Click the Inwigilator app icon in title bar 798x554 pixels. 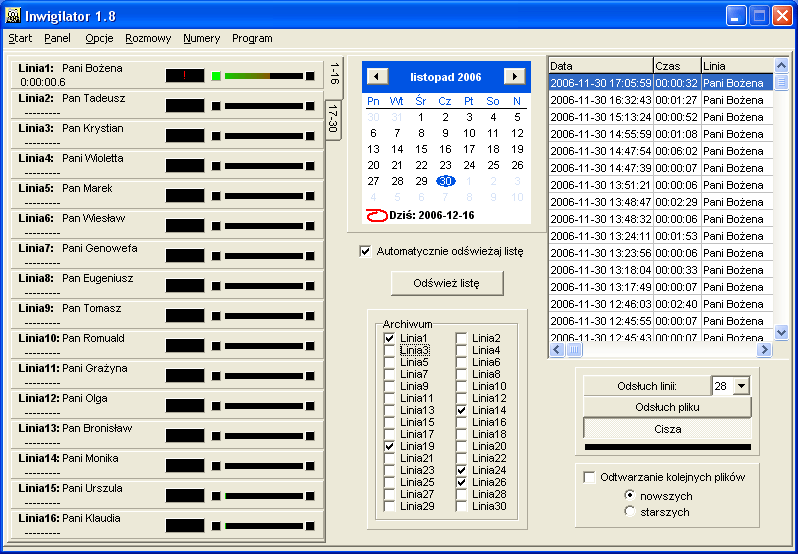13,16
